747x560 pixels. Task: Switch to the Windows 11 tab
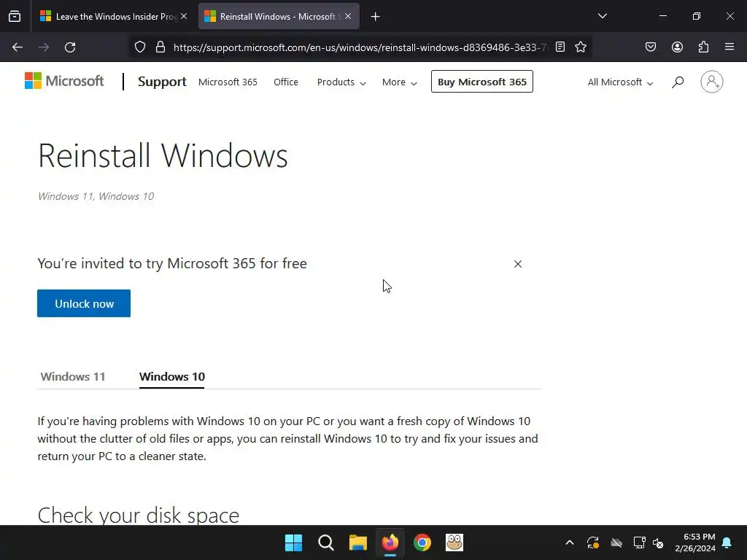click(73, 377)
